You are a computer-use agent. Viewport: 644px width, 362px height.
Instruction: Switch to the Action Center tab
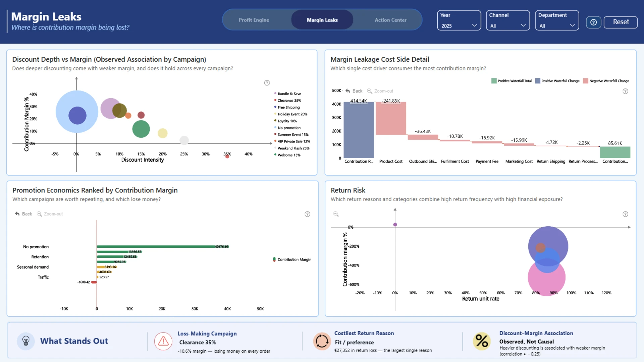point(390,20)
